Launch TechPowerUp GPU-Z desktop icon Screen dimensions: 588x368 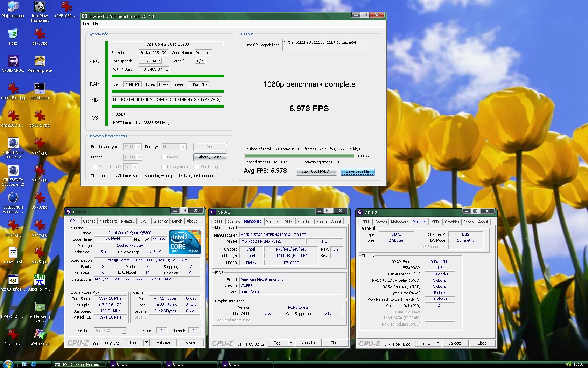tap(40, 312)
